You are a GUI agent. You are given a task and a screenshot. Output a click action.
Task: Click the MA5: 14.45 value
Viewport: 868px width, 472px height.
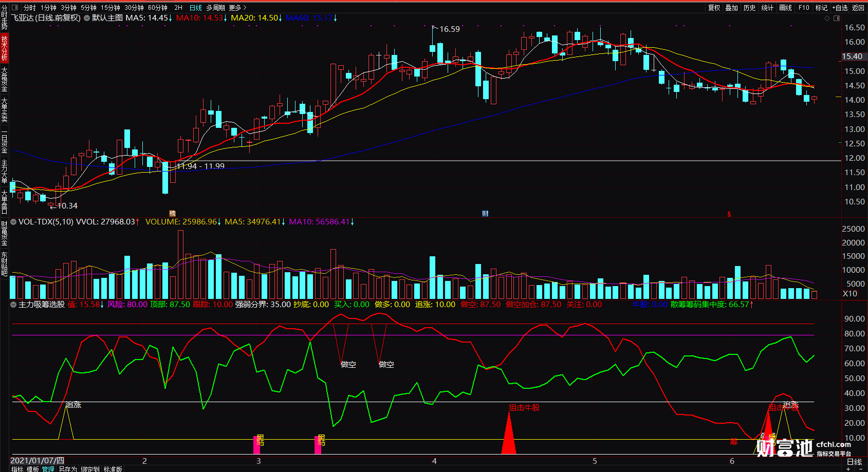click(149, 18)
